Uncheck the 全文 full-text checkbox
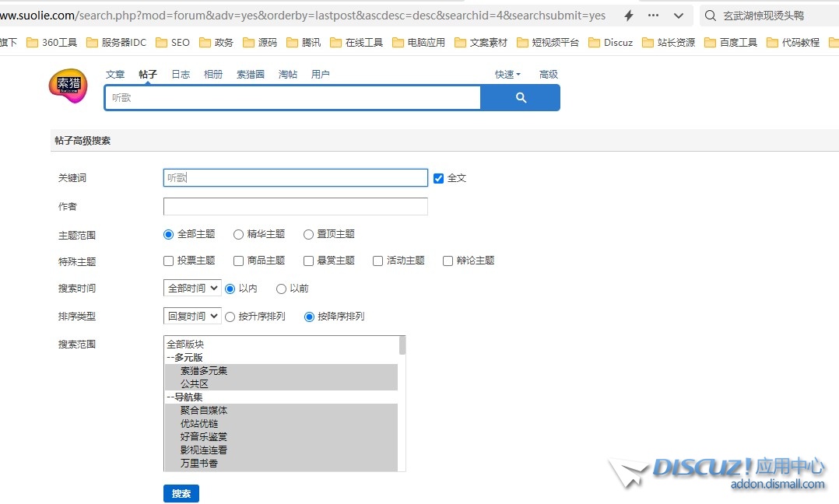 (x=438, y=178)
